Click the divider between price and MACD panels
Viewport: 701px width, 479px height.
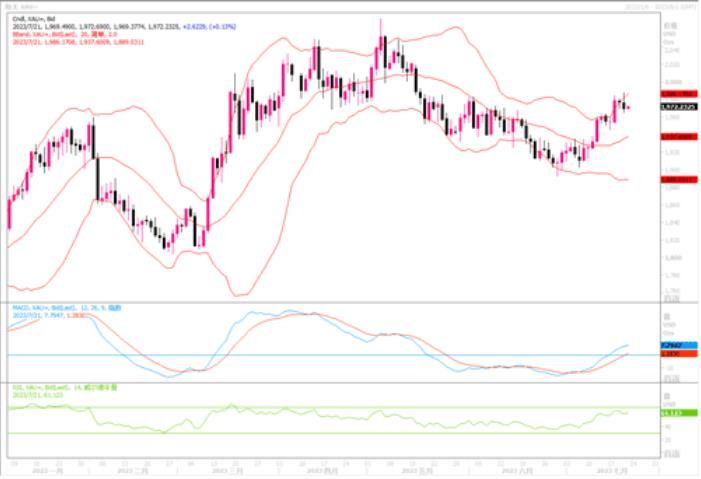click(330, 303)
